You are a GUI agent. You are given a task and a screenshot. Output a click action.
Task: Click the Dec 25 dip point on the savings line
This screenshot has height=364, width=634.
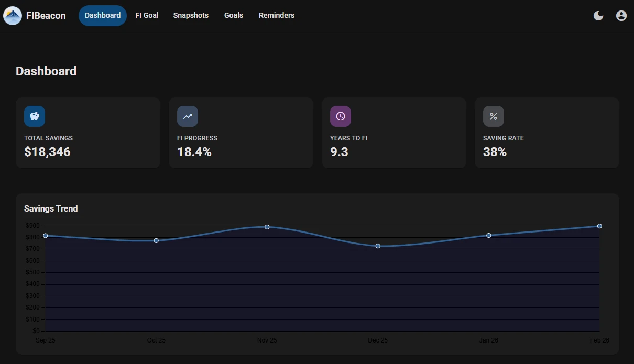point(378,246)
